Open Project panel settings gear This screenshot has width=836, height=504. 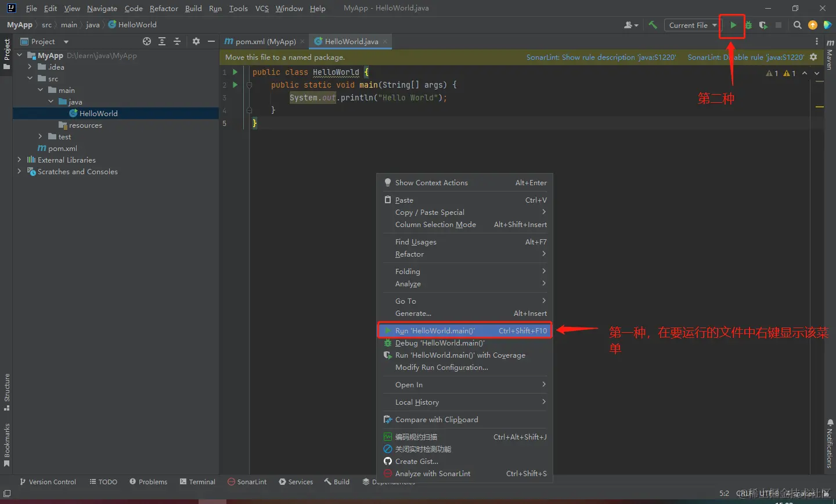pyautogui.click(x=196, y=41)
